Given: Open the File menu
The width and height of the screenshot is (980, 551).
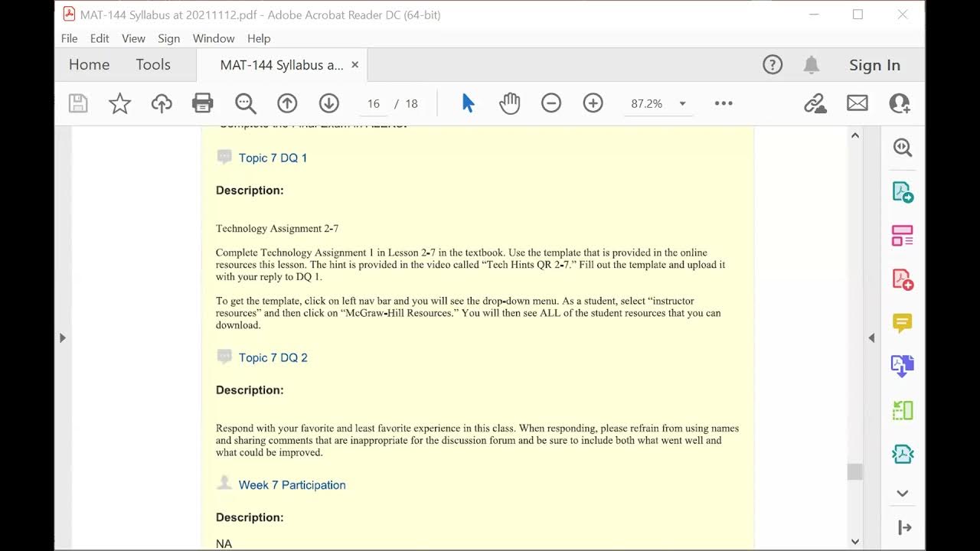Looking at the screenshot, I should coord(69,38).
